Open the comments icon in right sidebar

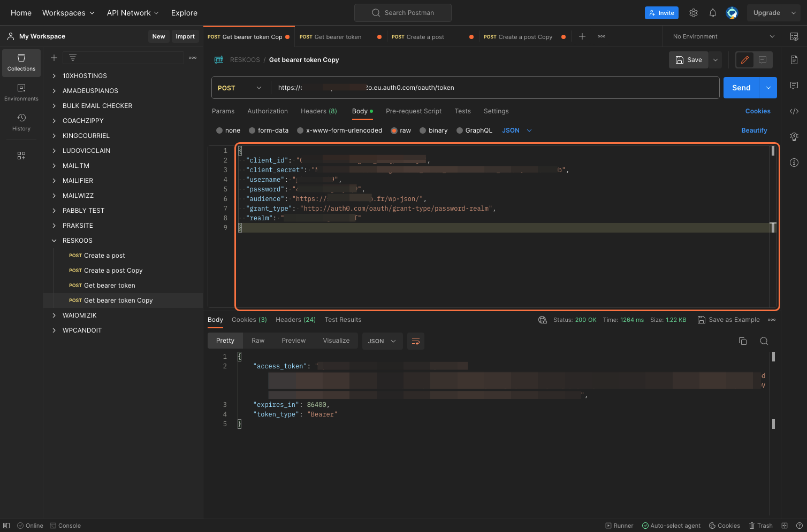[794, 86]
